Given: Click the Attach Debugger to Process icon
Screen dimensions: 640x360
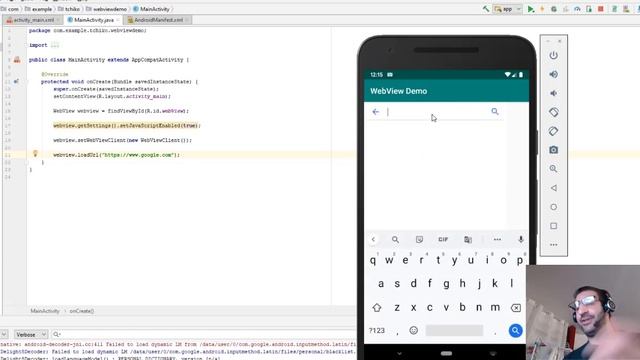Looking at the screenshot, I should pyautogui.click(x=589, y=9).
